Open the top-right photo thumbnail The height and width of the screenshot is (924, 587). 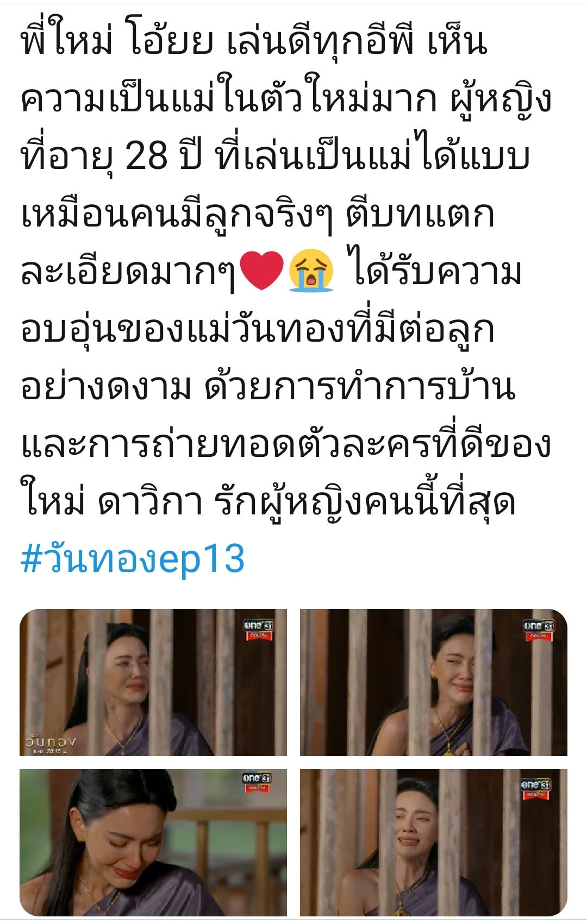(x=434, y=682)
